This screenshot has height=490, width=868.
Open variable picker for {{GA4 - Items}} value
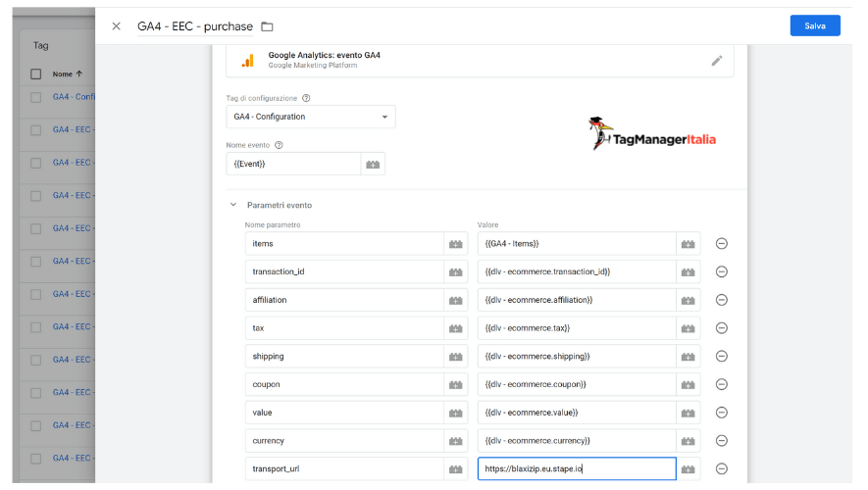point(689,244)
